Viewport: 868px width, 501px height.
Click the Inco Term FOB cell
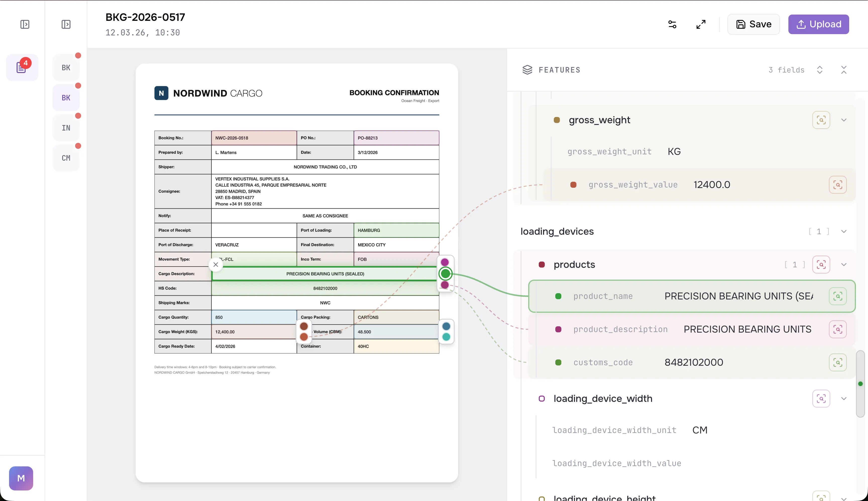click(x=396, y=259)
